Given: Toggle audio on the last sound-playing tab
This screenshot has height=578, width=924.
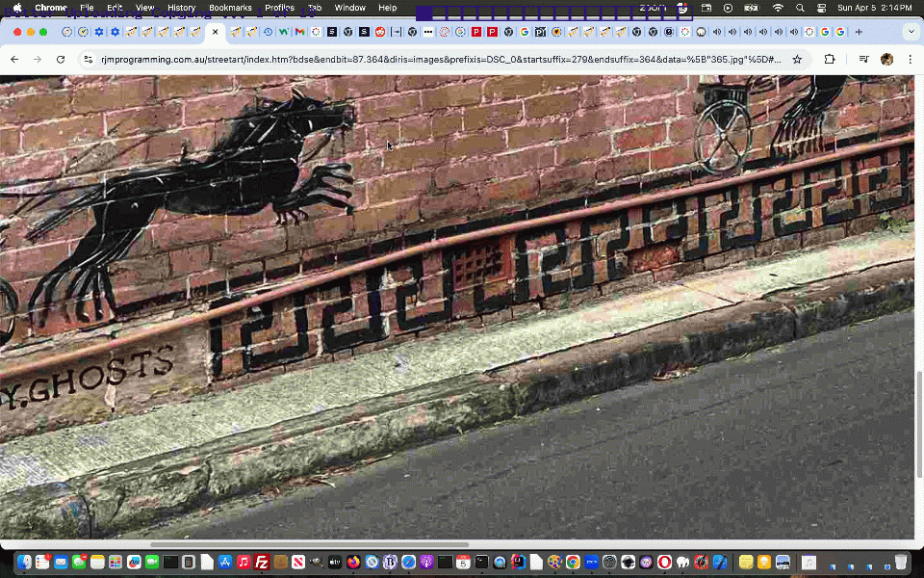Looking at the screenshot, I should [x=794, y=31].
